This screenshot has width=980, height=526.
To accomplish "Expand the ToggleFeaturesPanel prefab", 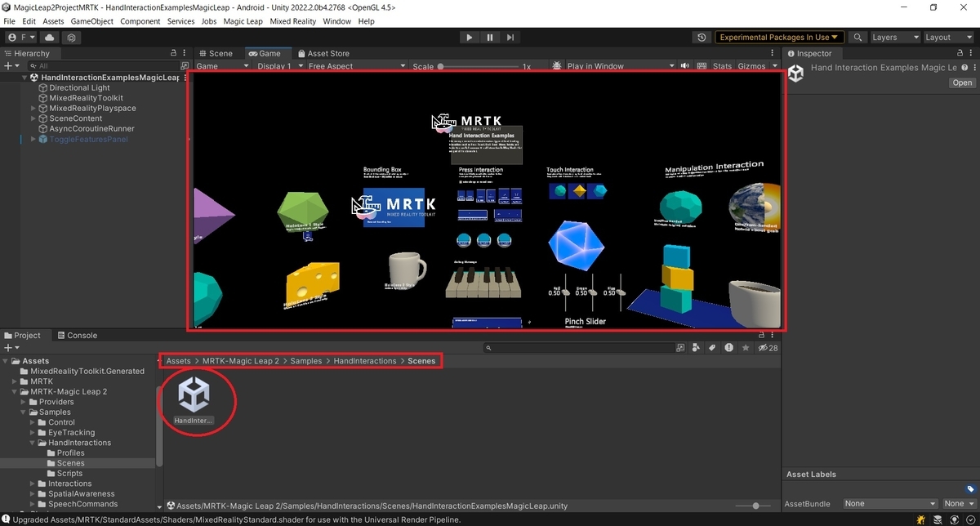I will 33,139.
